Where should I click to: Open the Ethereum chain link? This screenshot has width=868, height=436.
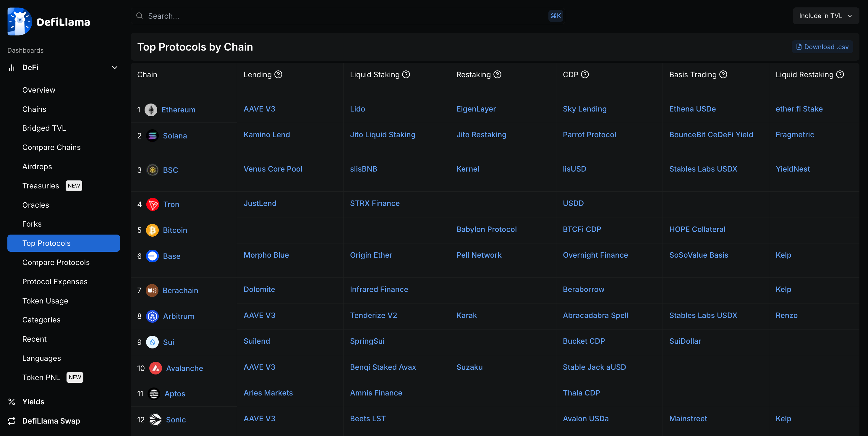point(178,109)
